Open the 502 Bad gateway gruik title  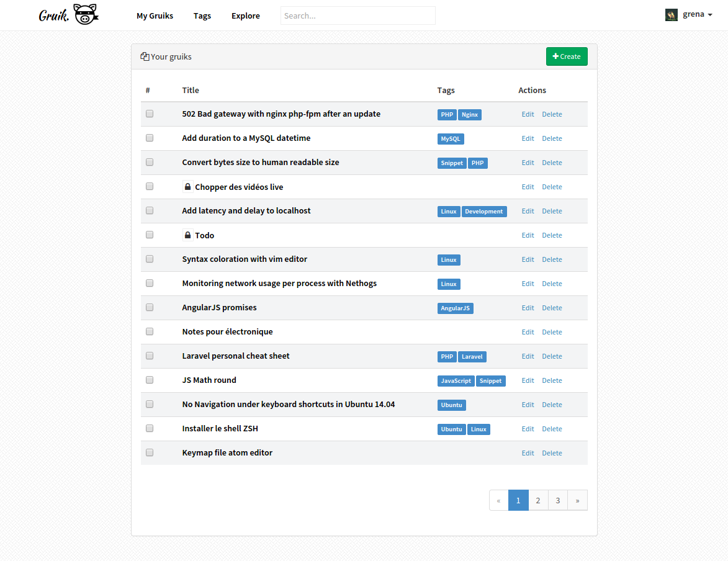[x=281, y=114]
